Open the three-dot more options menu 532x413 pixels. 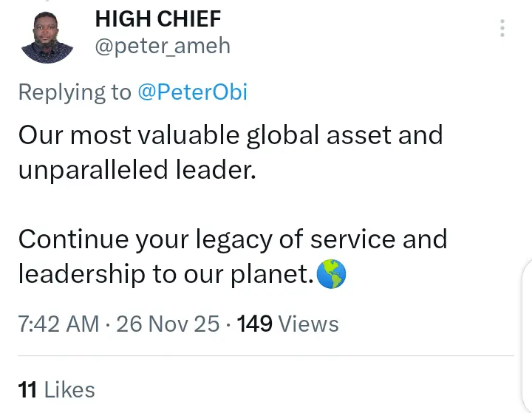click(x=502, y=29)
